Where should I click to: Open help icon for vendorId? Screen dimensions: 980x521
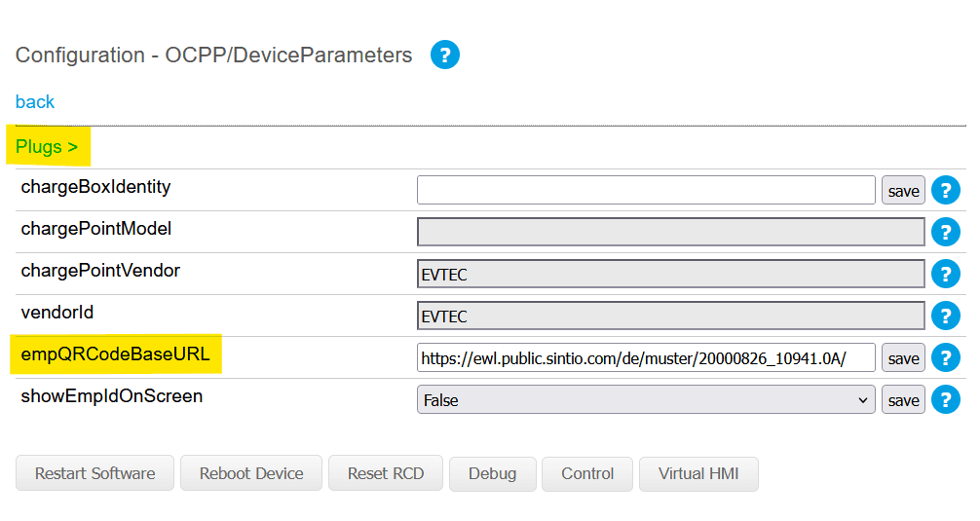point(946,316)
